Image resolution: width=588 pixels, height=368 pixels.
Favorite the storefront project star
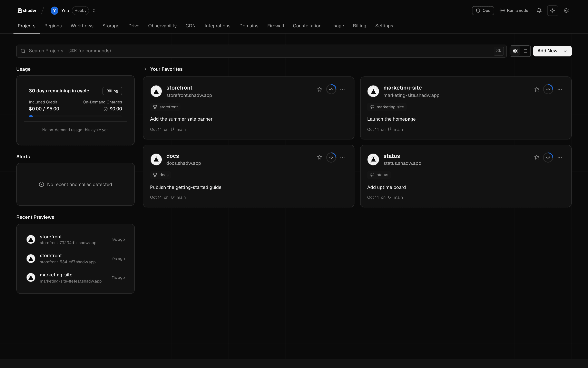(320, 89)
